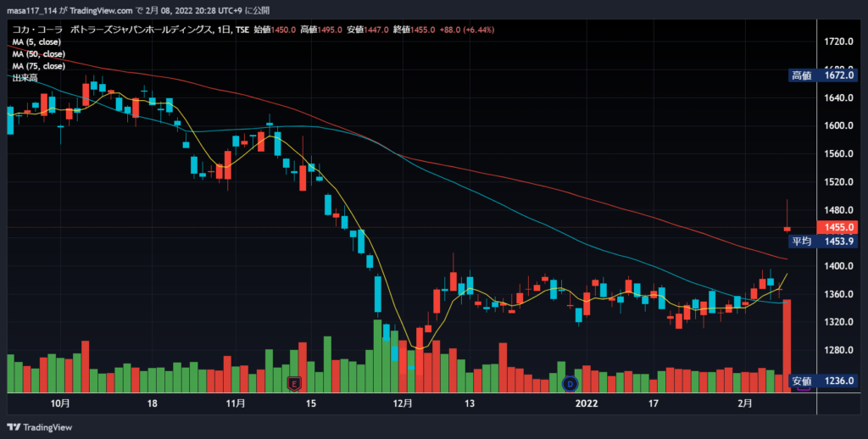The image size is (868, 439).
Task: Click the 1400.0 price axis label
Action: (838, 266)
